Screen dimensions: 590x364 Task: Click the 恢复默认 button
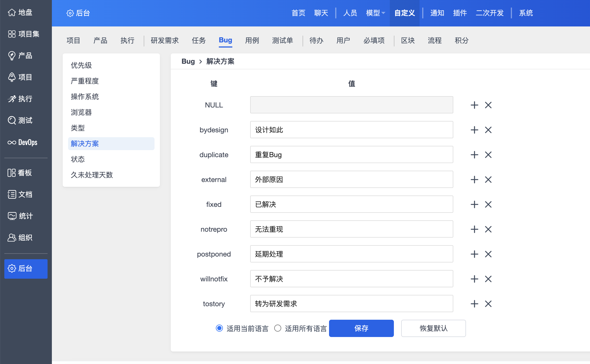coord(433,328)
